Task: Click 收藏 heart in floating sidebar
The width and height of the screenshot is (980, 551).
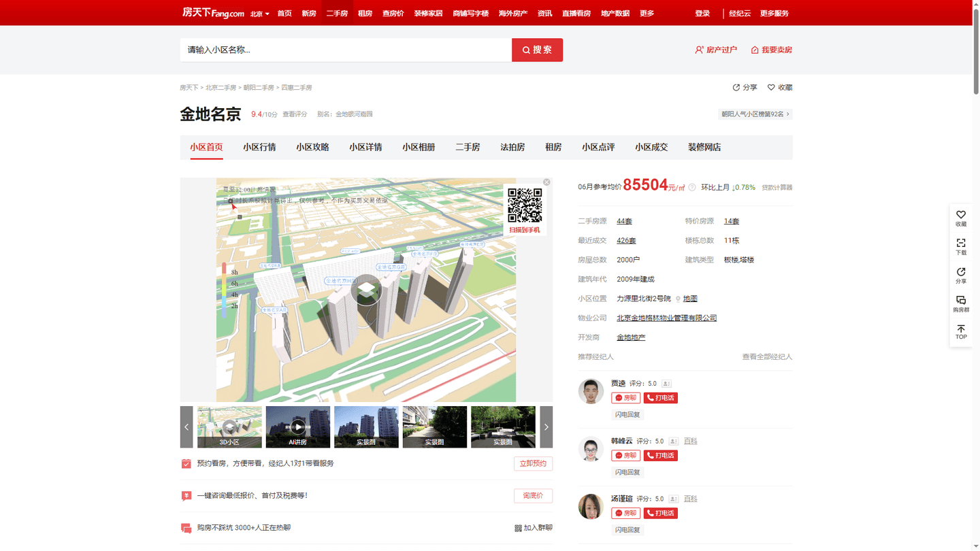Action: tap(961, 218)
